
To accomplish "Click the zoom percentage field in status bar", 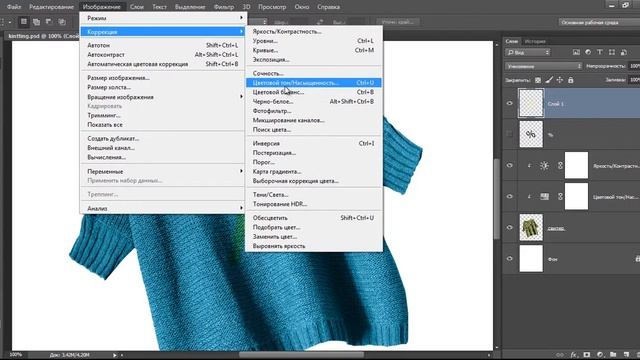I will click(16, 355).
